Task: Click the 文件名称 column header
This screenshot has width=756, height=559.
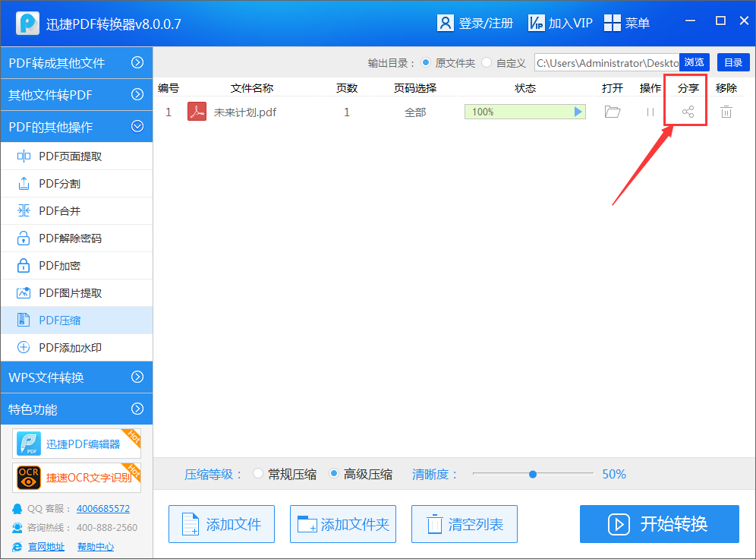Action: coord(252,88)
